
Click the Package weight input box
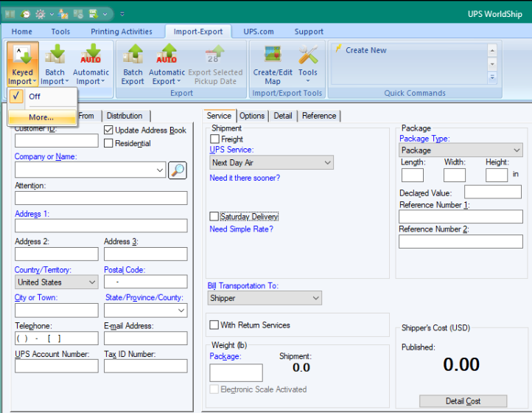(236, 373)
